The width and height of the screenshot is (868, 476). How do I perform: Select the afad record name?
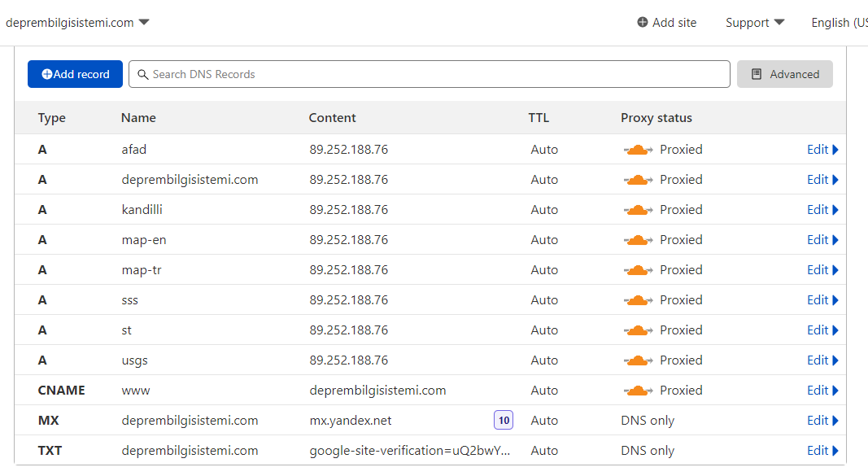coord(134,150)
